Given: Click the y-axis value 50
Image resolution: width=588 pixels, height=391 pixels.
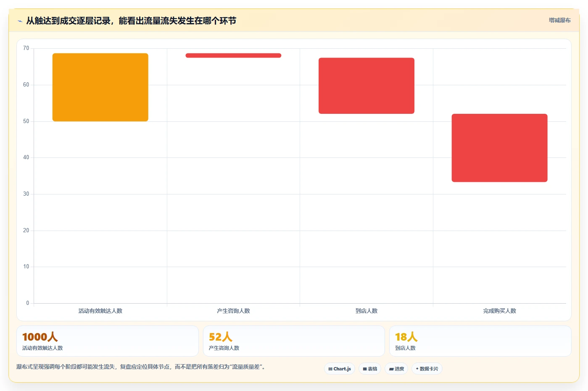Looking at the screenshot, I should (26, 121).
